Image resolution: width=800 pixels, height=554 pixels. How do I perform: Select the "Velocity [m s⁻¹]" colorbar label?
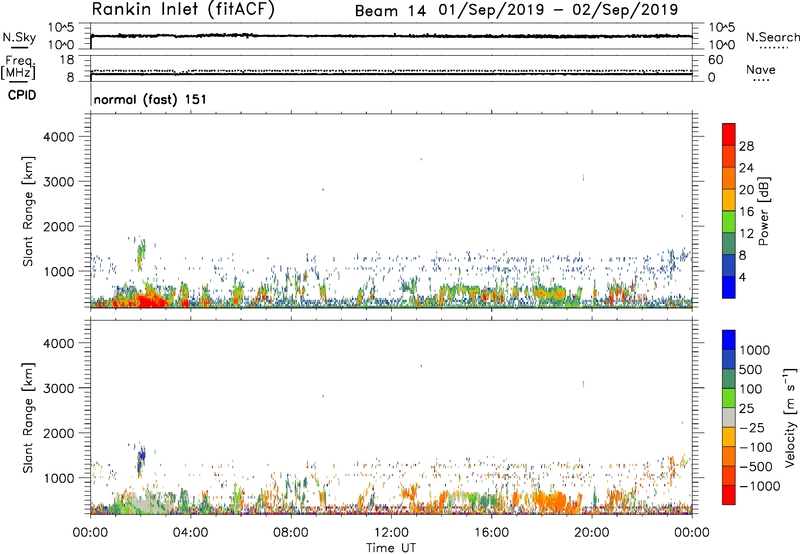tap(790, 418)
